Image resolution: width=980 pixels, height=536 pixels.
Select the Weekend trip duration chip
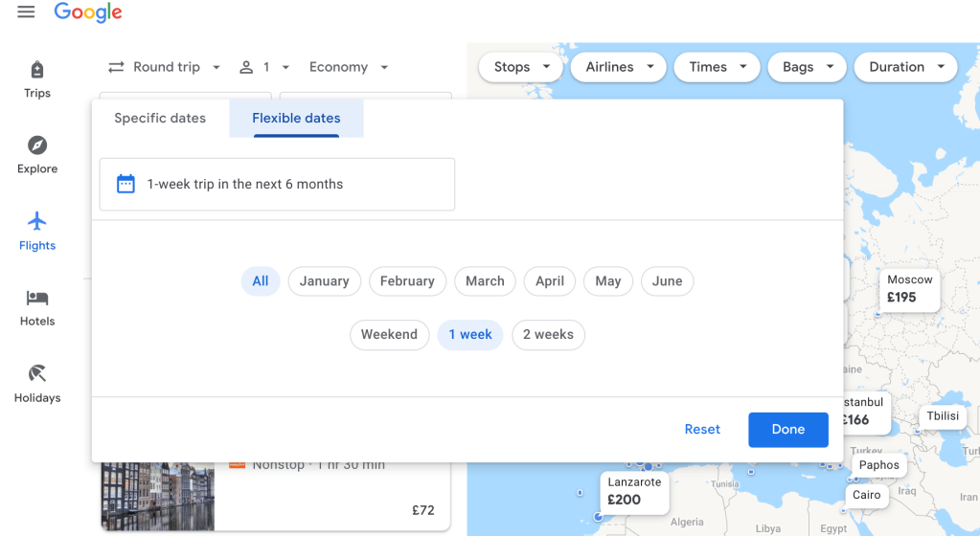click(x=389, y=335)
